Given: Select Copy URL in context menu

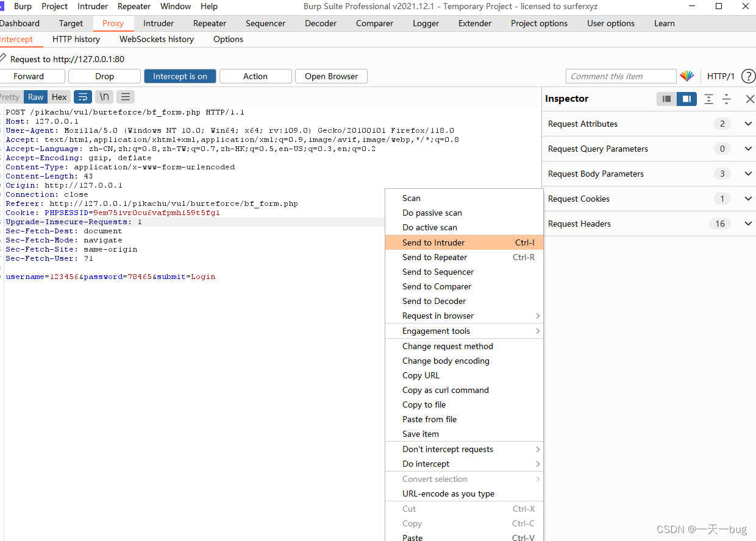Looking at the screenshot, I should pyautogui.click(x=464, y=375).
